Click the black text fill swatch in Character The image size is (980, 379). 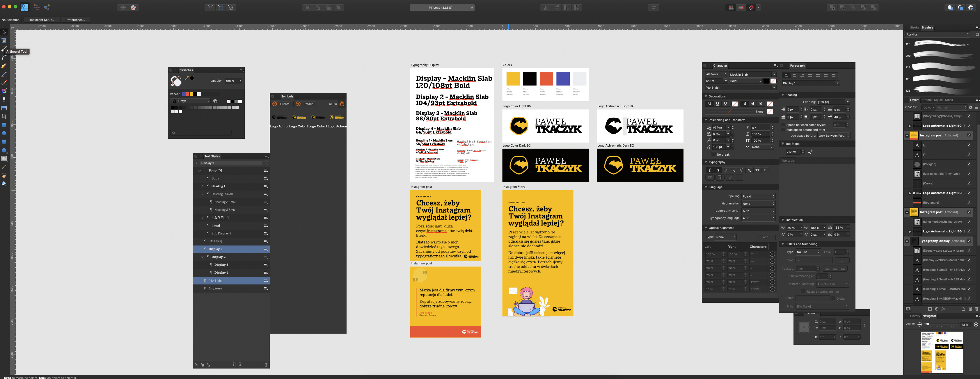766,81
